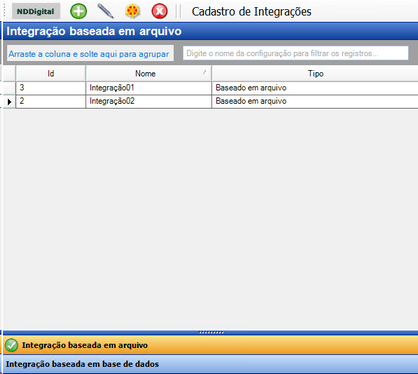Open Integração baseada em base de dados pane

click(211, 364)
